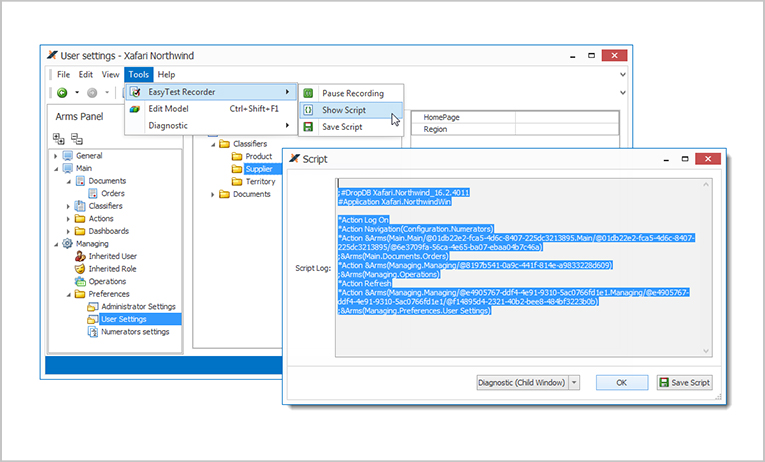Select the General node icon
The width and height of the screenshot is (765, 462).
pos(68,156)
